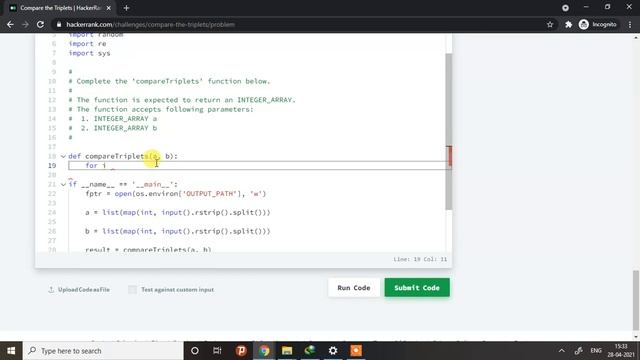Go forward to the next page
This screenshot has height=360, width=640.
(25, 24)
